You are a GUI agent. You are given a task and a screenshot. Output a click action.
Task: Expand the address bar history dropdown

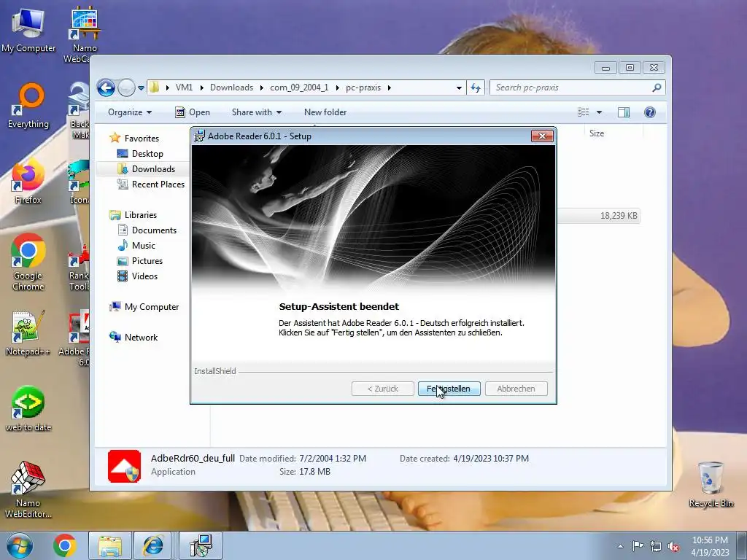(x=459, y=88)
